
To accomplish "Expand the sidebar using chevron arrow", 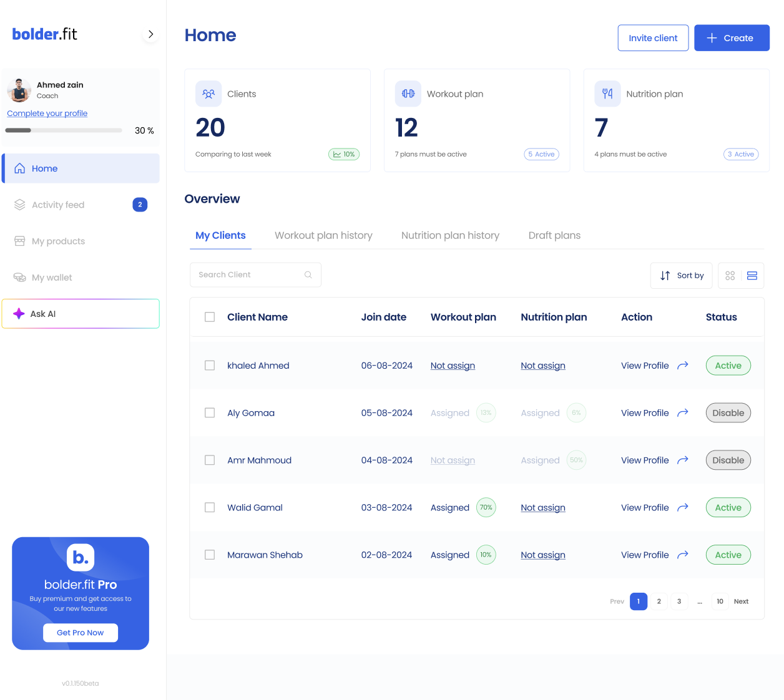I will [x=150, y=34].
